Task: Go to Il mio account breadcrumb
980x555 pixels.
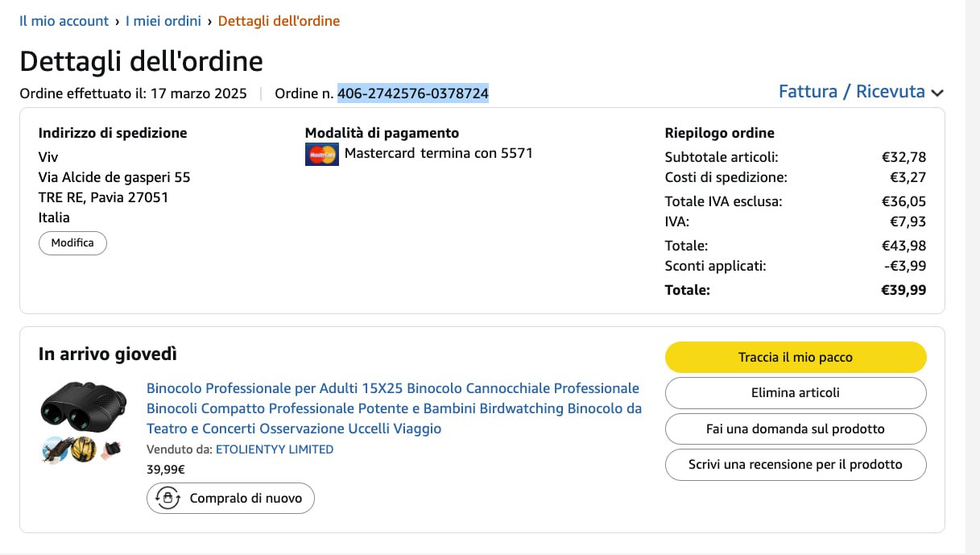Action: point(64,21)
